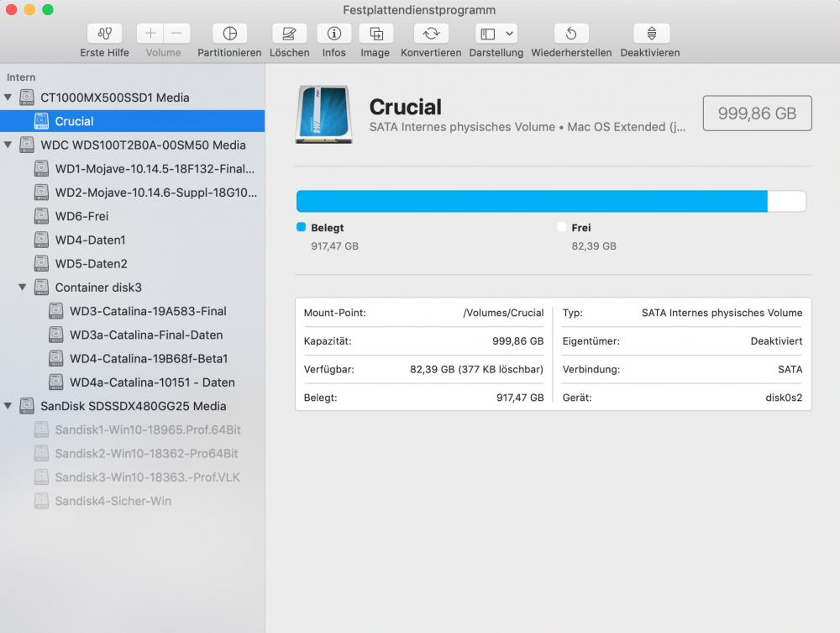Select the WD4-Daten1 volume
Screen dimensions: 840x633
coord(133,240)
